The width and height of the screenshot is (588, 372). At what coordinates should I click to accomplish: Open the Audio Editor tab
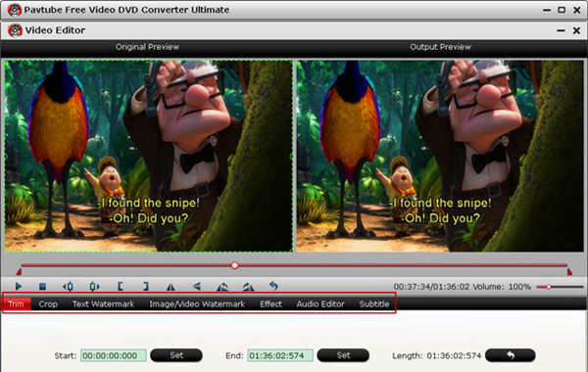pyautogui.click(x=320, y=303)
